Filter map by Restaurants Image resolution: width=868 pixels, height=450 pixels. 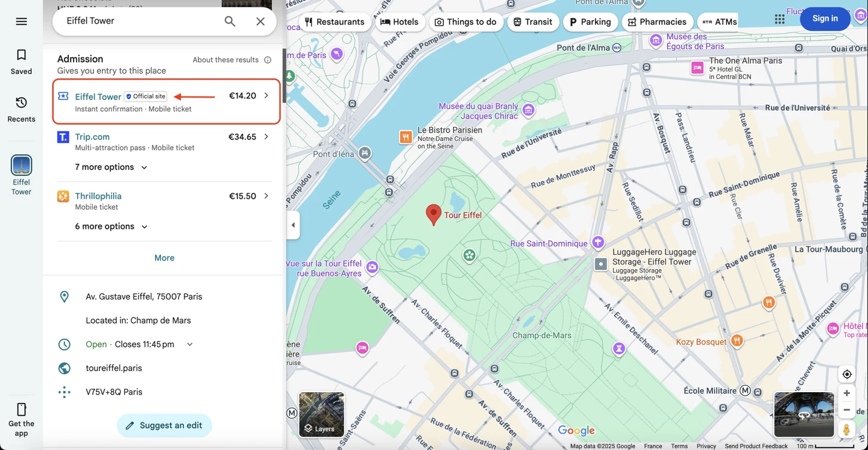(x=335, y=22)
